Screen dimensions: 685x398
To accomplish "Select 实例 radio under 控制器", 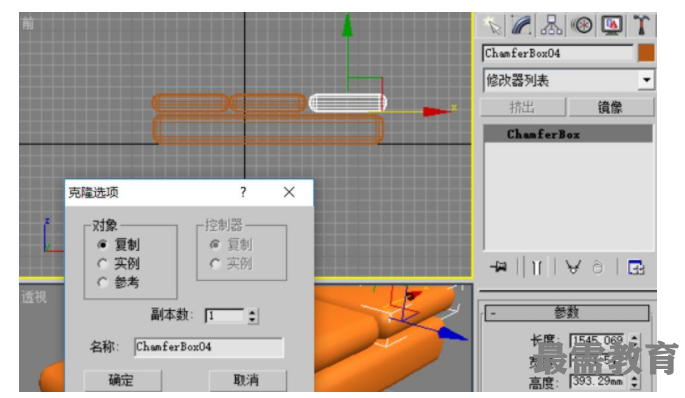I will pos(215,263).
